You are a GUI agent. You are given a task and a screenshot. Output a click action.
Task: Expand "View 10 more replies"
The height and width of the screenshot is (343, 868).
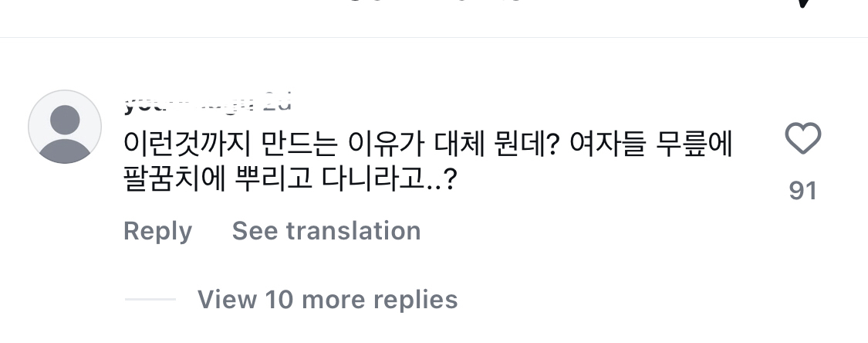[327, 299]
